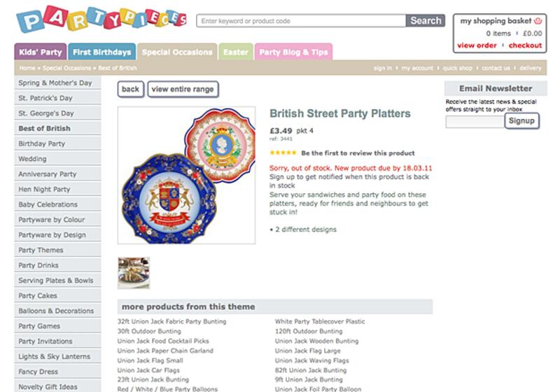
Task: Open Union Jack Paper Chain Garland link
Action: 165,351
